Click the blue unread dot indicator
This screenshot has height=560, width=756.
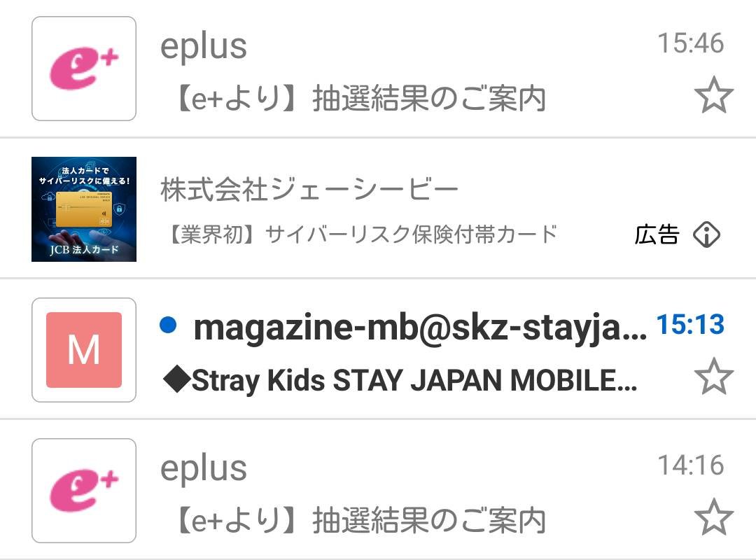(167, 325)
